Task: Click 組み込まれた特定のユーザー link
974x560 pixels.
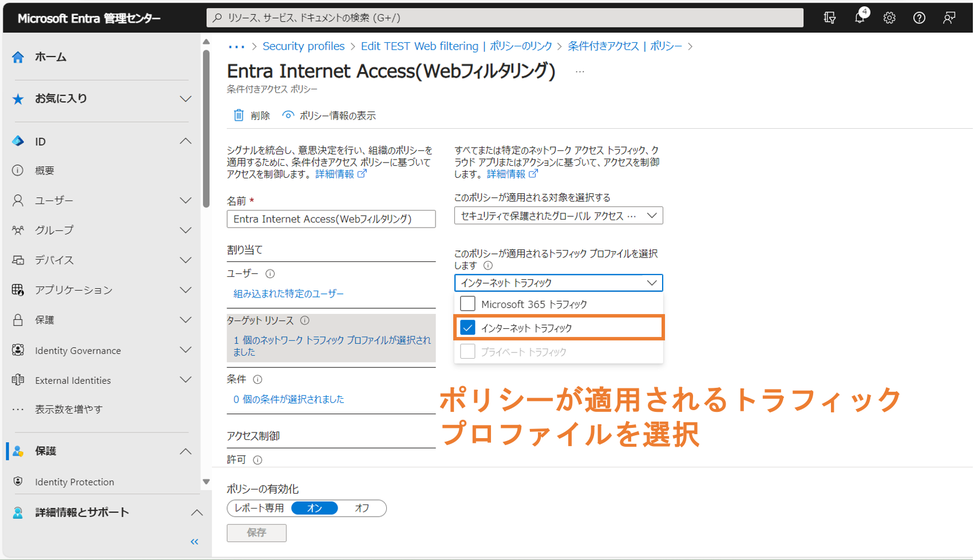Action: pos(288,293)
